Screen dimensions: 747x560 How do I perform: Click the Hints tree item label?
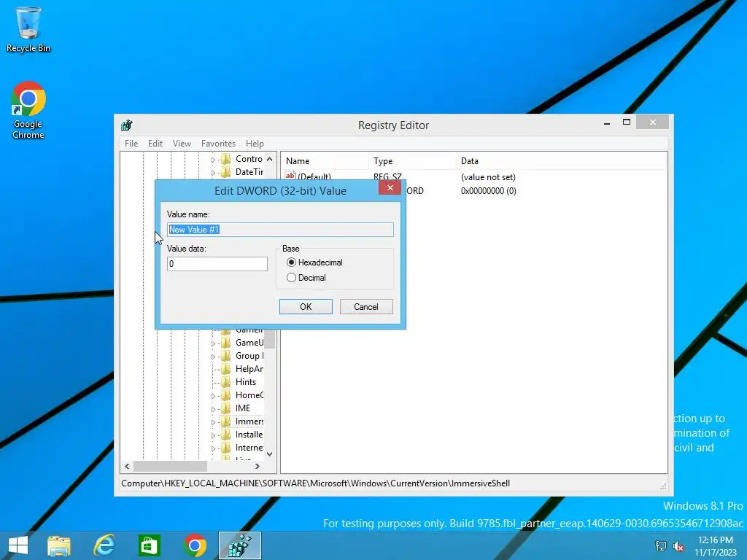tap(246, 382)
